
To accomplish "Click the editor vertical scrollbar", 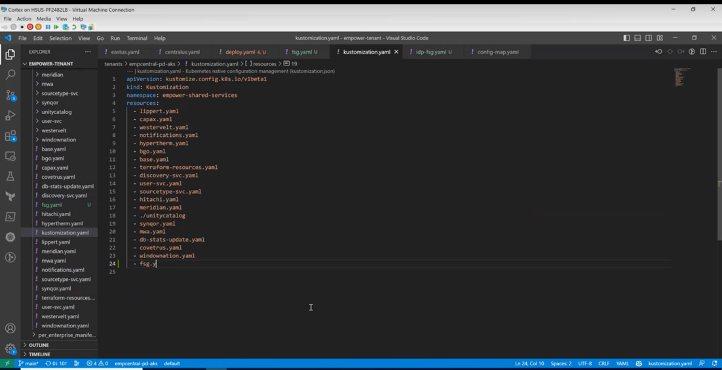I will [719, 154].
